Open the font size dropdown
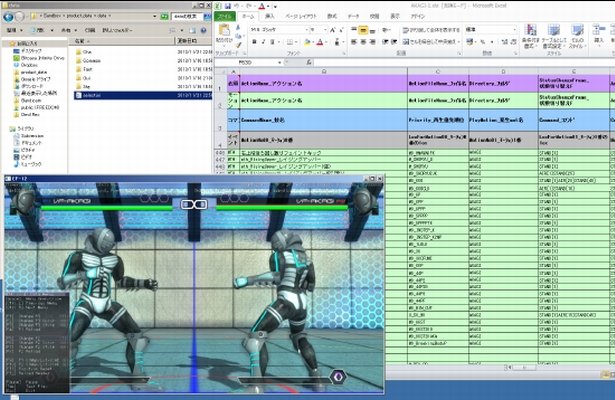The width and height of the screenshot is (615, 400). point(319,31)
